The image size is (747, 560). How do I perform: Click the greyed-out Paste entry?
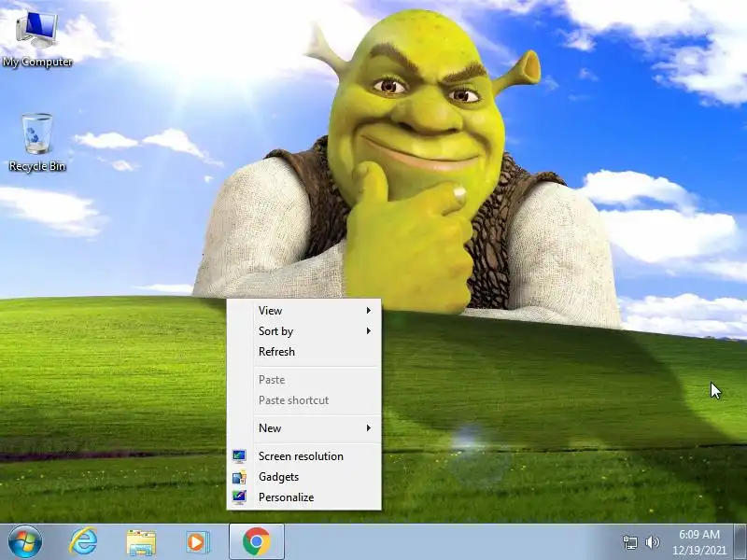pos(304,380)
